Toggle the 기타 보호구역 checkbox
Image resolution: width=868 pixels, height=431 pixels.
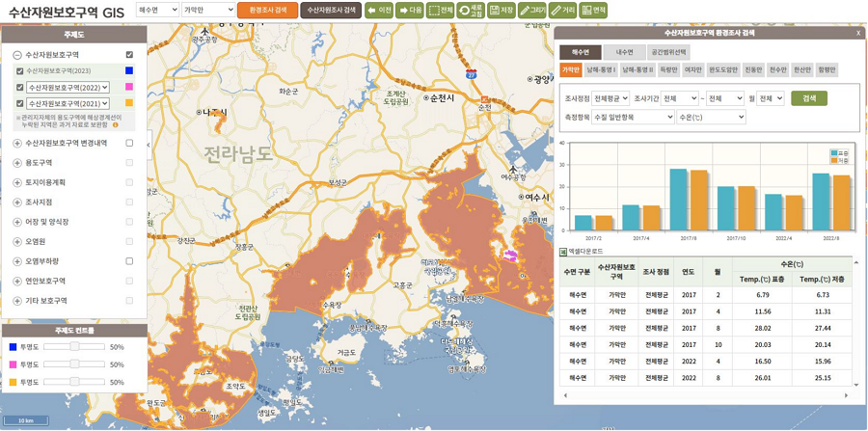coord(129,301)
